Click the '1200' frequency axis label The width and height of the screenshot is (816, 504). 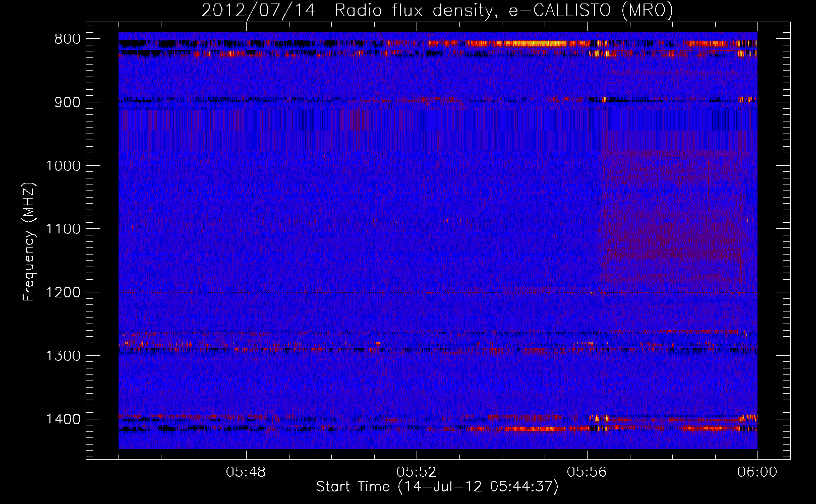pos(64,293)
